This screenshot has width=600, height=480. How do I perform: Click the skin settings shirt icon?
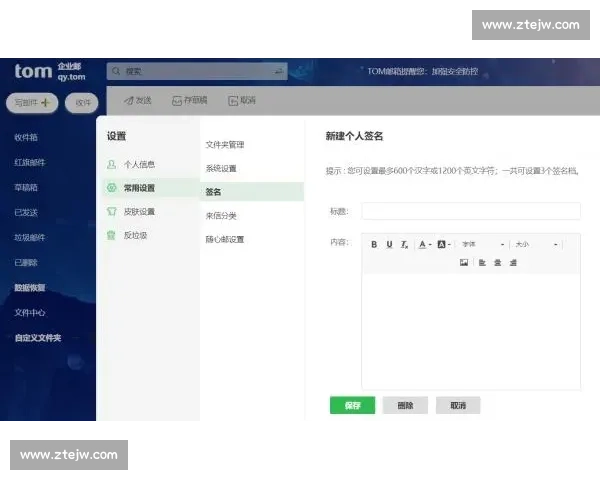(111, 212)
